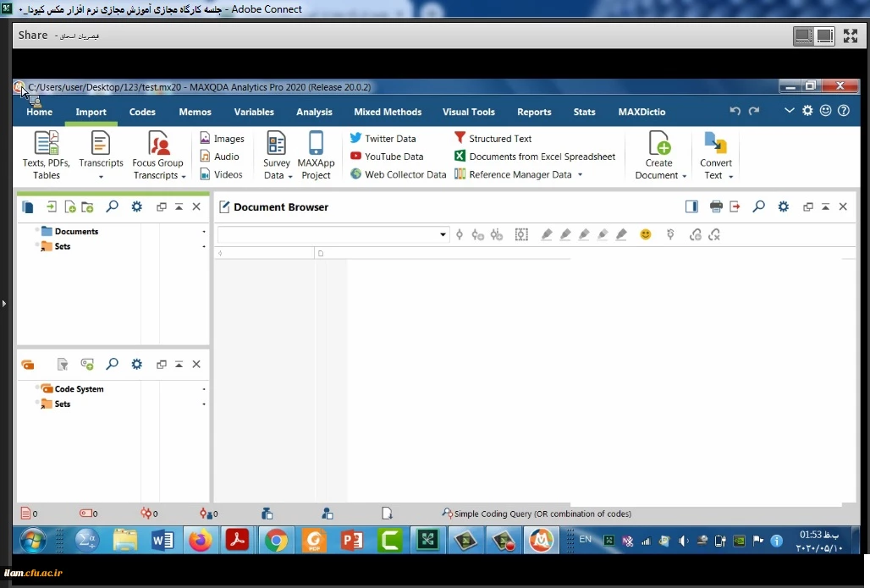Screen dimensions: 870x588
Task: Switch to the Analysis ribbon tab
Action: (x=314, y=112)
